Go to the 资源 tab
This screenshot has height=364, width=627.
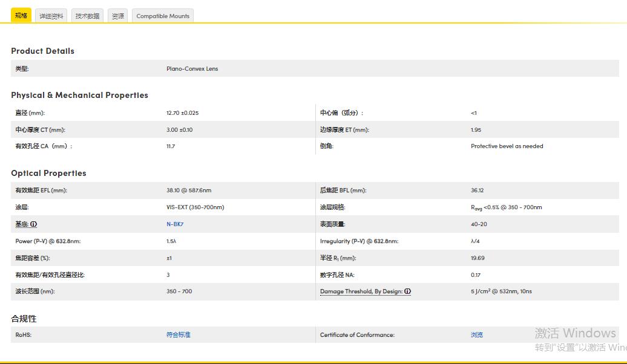point(118,16)
